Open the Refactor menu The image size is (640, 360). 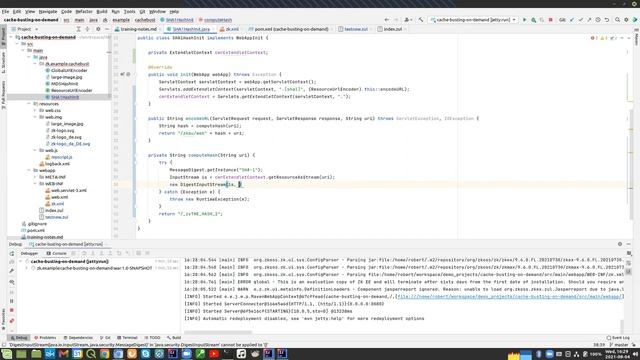pos(84,11)
